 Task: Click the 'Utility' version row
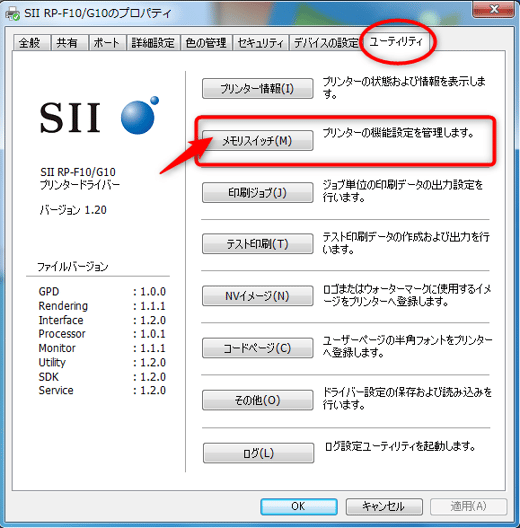tap(102, 362)
